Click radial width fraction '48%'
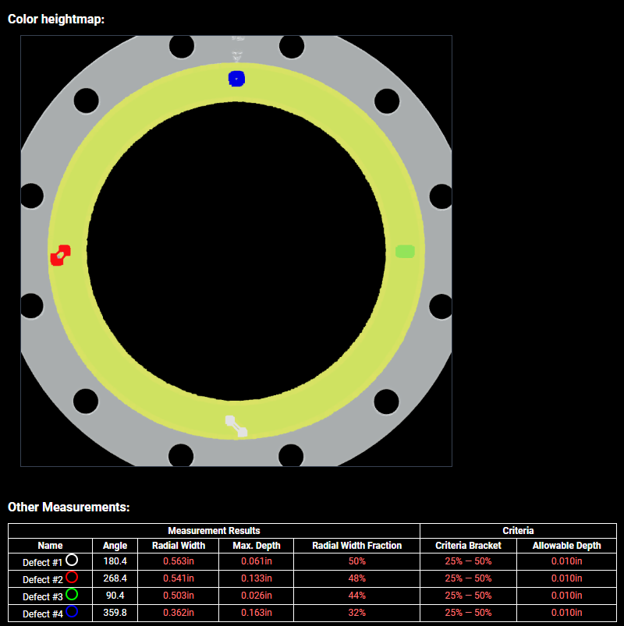The height and width of the screenshot is (626, 624). coord(357,578)
